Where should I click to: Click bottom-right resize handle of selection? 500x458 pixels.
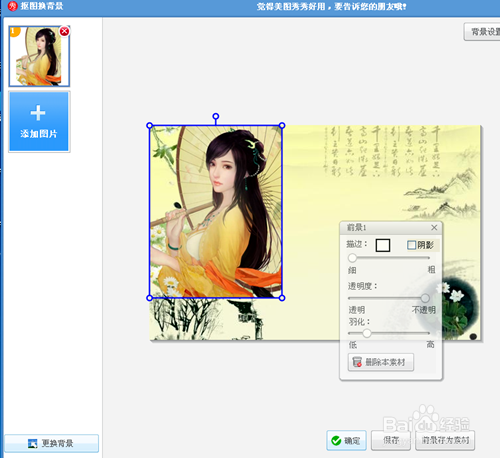tap(282, 298)
